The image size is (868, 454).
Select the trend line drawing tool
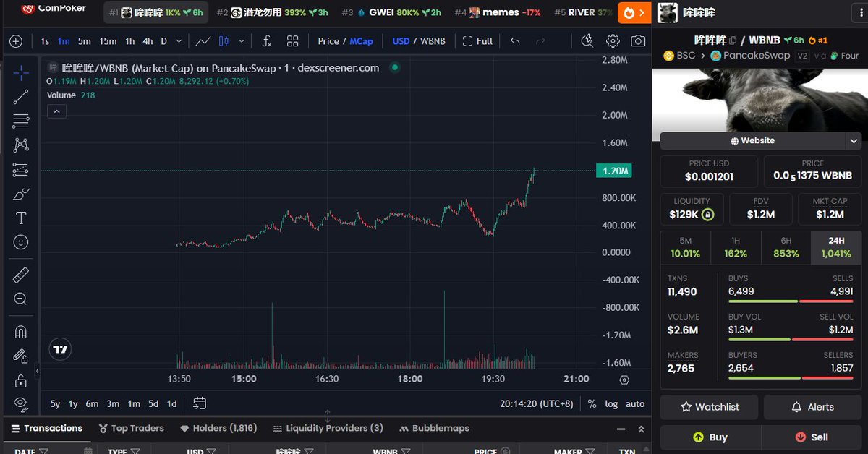(x=21, y=97)
